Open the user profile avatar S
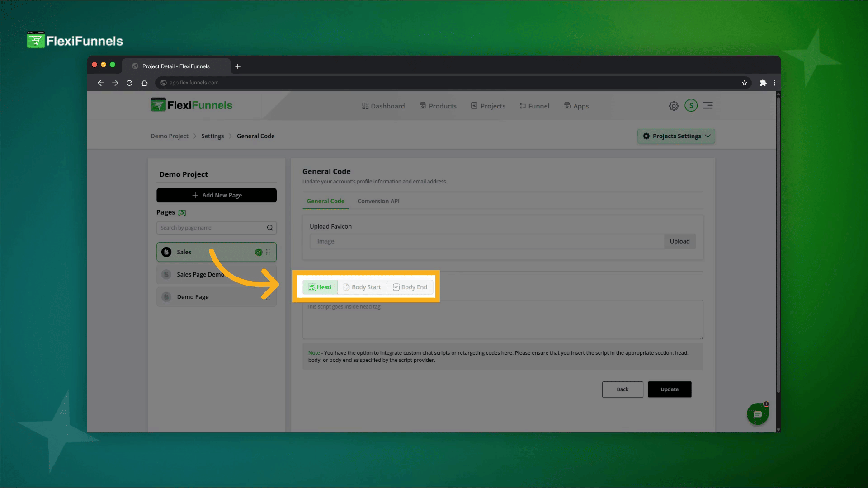The image size is (868, 488). point(691,106)
